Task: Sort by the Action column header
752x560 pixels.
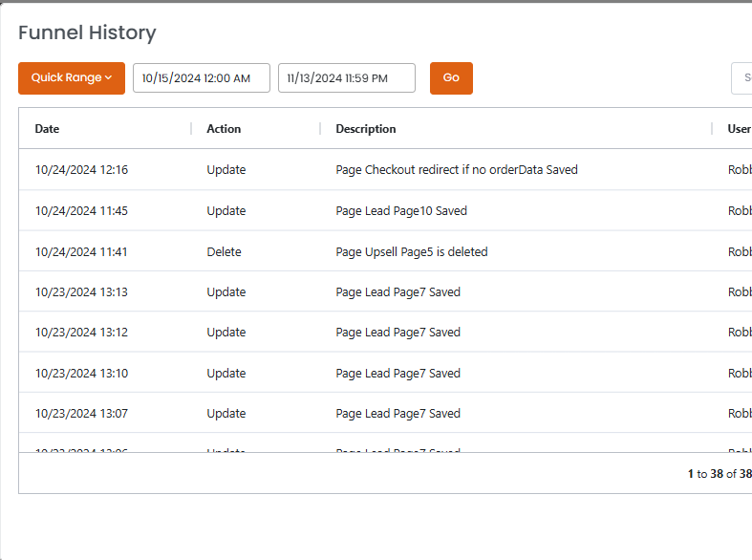Action: [224, 129]
